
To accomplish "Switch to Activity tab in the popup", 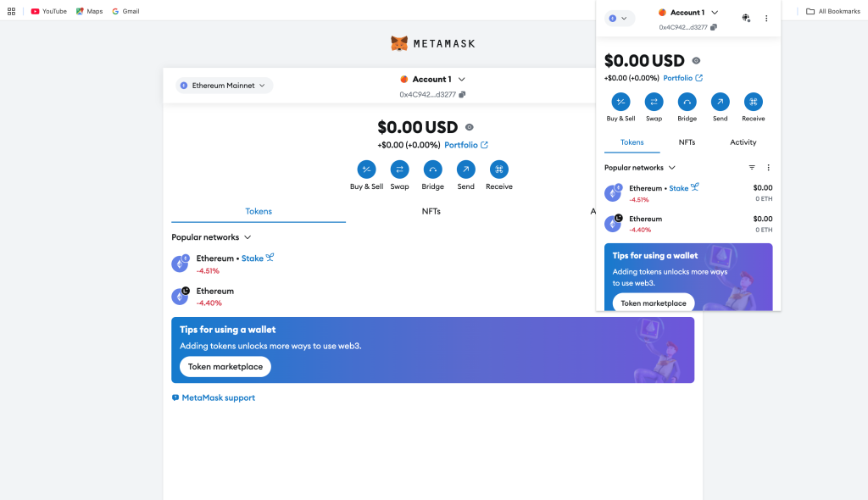I will (x=743, y=142).
